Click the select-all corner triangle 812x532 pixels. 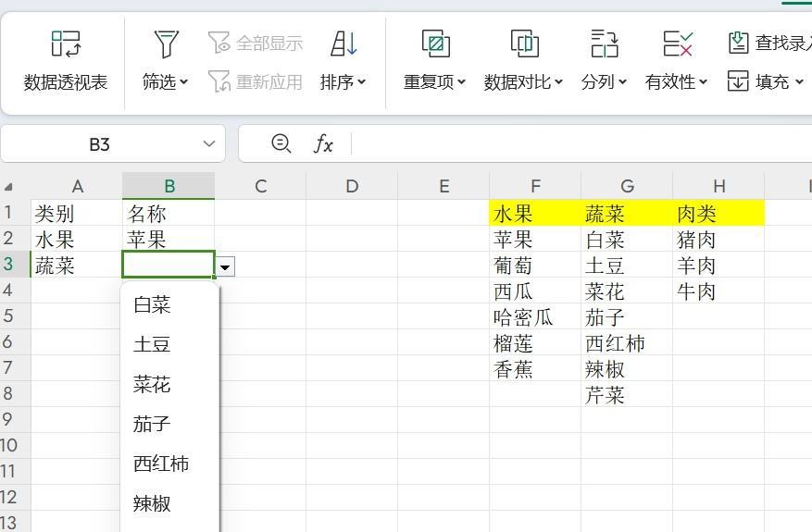click(8, 187)
